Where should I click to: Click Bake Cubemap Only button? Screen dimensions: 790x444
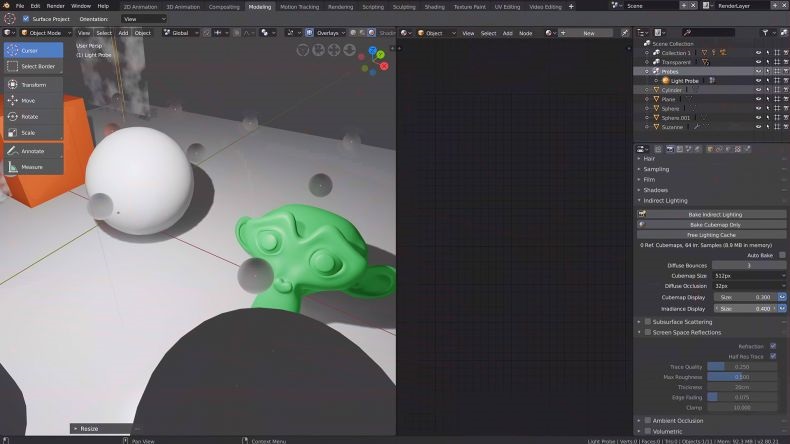click(x=711, y=225)
